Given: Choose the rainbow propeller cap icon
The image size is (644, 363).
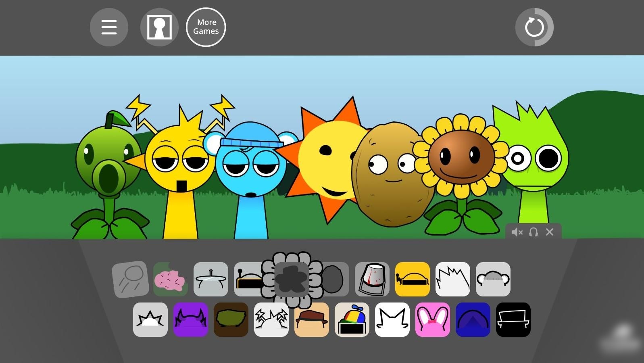Looking at the screenshot, I should click(352, 320).
